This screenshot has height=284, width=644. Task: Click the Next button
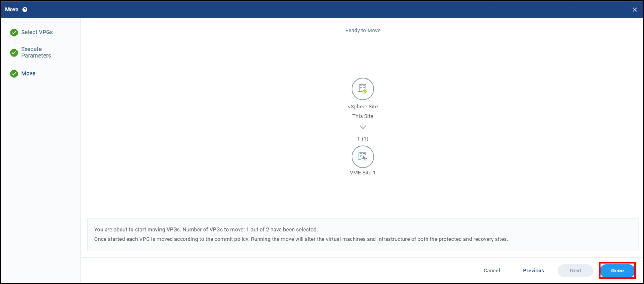pyautogui.click(x=575, y=270)
